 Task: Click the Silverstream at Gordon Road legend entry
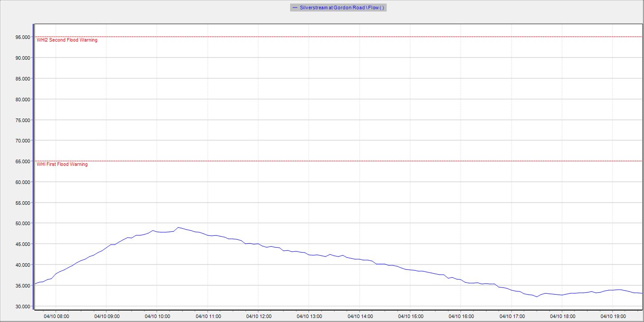pos(341,8)
